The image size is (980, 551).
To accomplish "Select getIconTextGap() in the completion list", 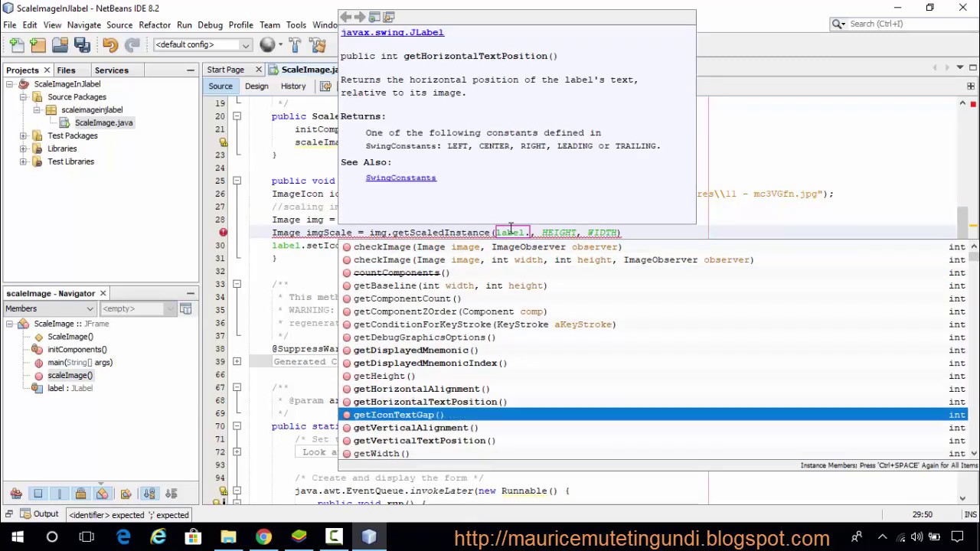I will point(655,415).
